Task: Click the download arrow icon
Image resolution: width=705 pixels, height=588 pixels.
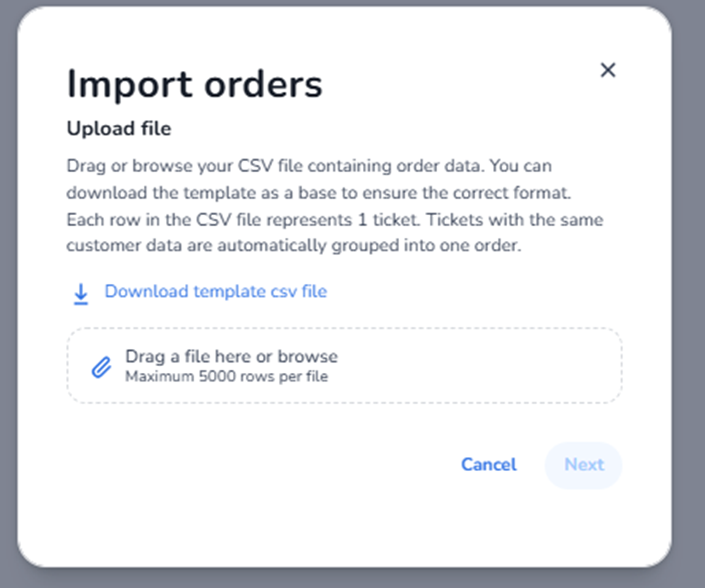Action: coord(81,294)
